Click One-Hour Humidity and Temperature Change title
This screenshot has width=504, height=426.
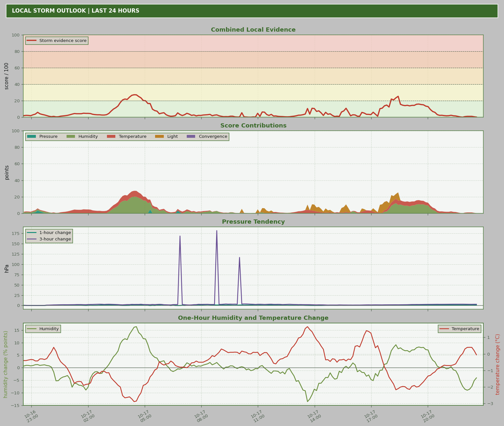click(253, 318)
